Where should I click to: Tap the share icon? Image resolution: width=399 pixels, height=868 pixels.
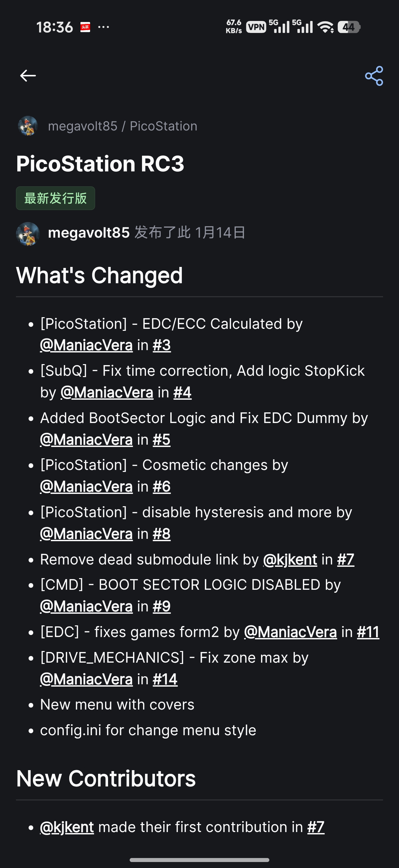[374, 76]
